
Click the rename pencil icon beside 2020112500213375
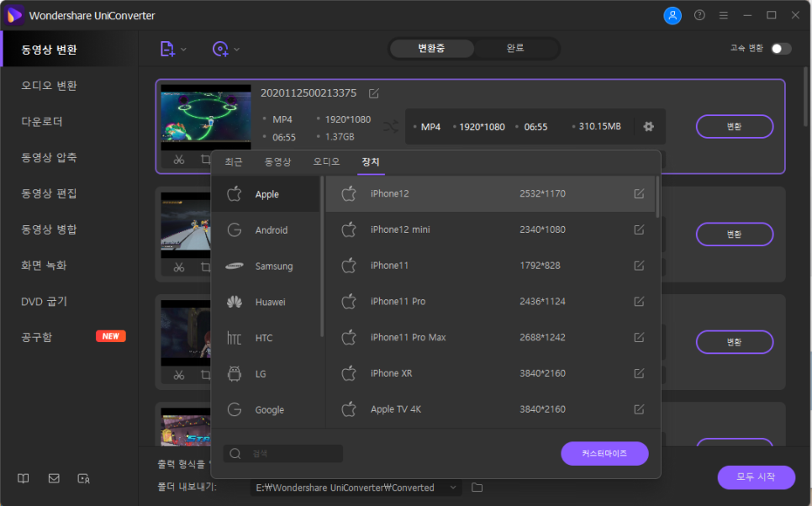pos(374,93)
